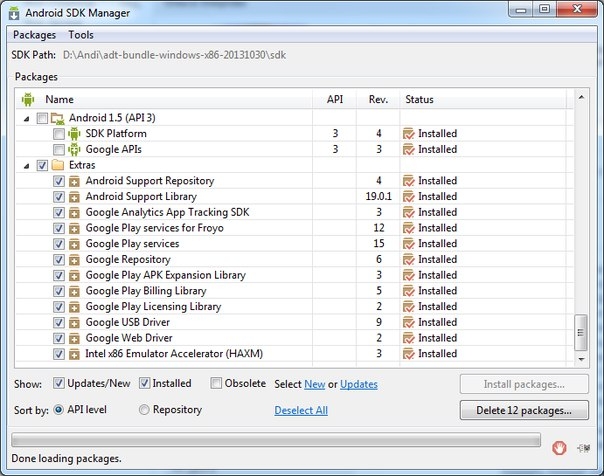
Task: Click Google Analytics App Tracking SDK package icon
Action: click(x=74, y=213)
